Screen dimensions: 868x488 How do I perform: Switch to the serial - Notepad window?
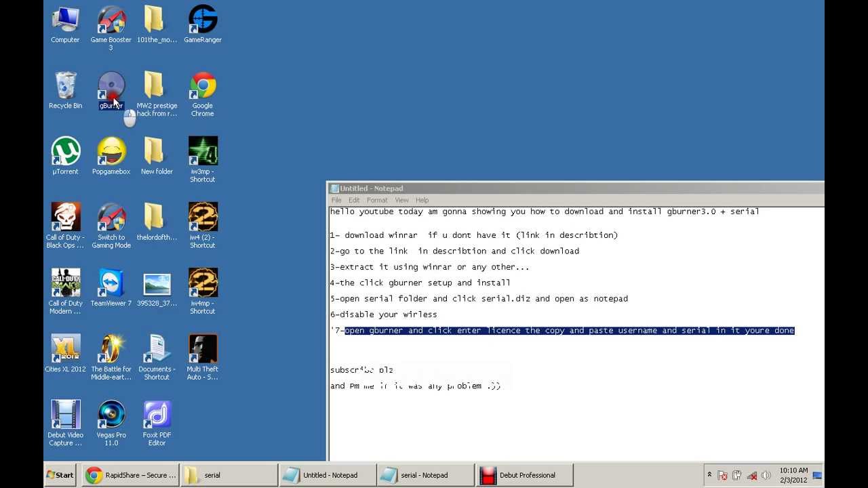(x=426, y=474)
